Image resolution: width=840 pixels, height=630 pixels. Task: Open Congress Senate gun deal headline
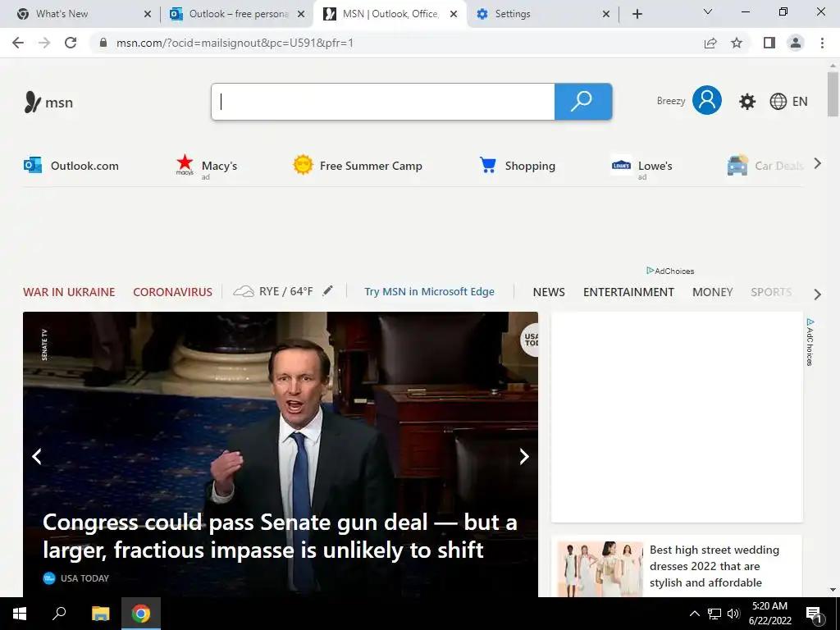pos(280,536)
